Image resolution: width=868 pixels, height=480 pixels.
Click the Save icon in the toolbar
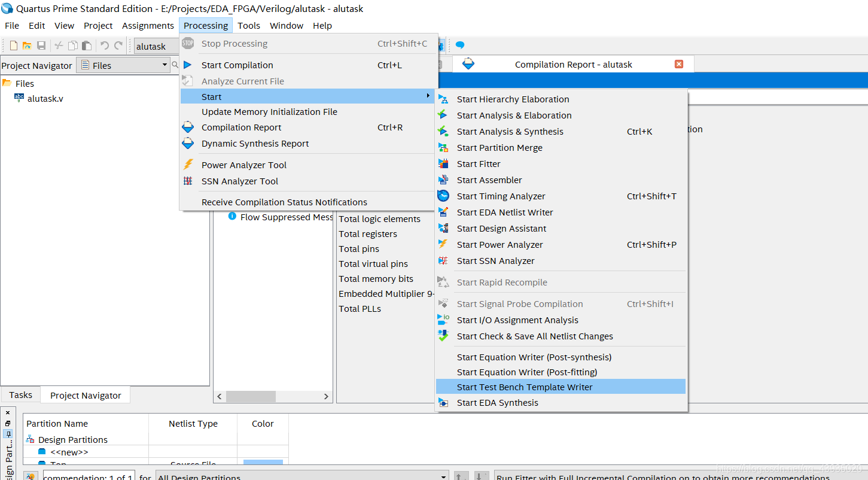pos(41,45)
